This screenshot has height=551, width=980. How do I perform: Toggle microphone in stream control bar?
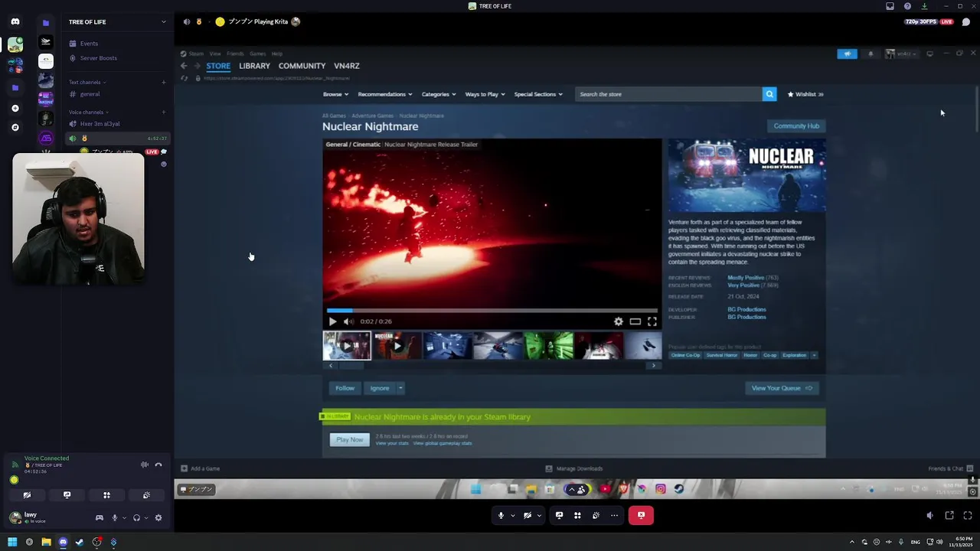(x=501, y=515)
